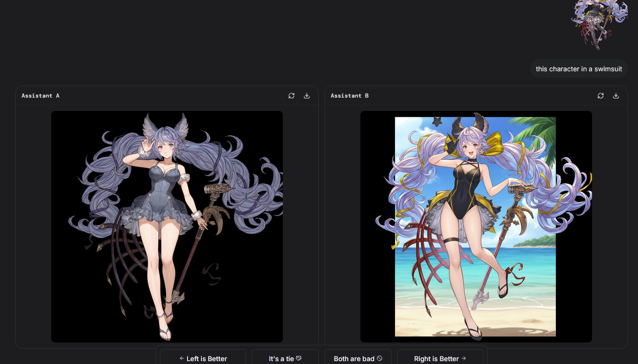Download Assistant B's image
This screenshot has width=638, height=364.
tap(616, 96)
